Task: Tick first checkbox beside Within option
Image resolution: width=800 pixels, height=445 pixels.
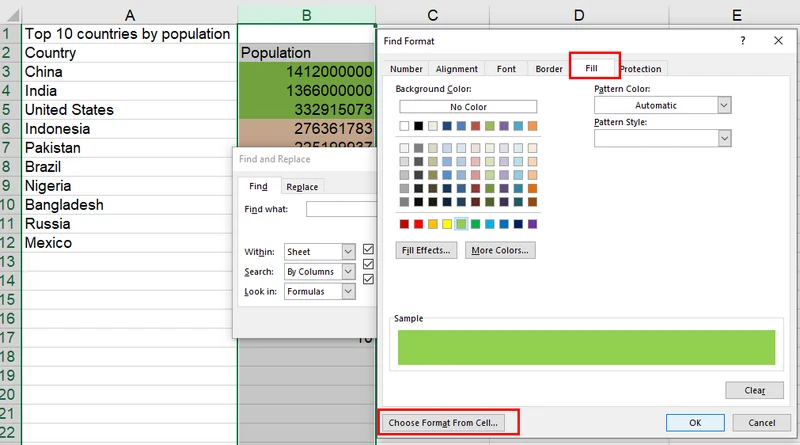Action: [368, 249]
